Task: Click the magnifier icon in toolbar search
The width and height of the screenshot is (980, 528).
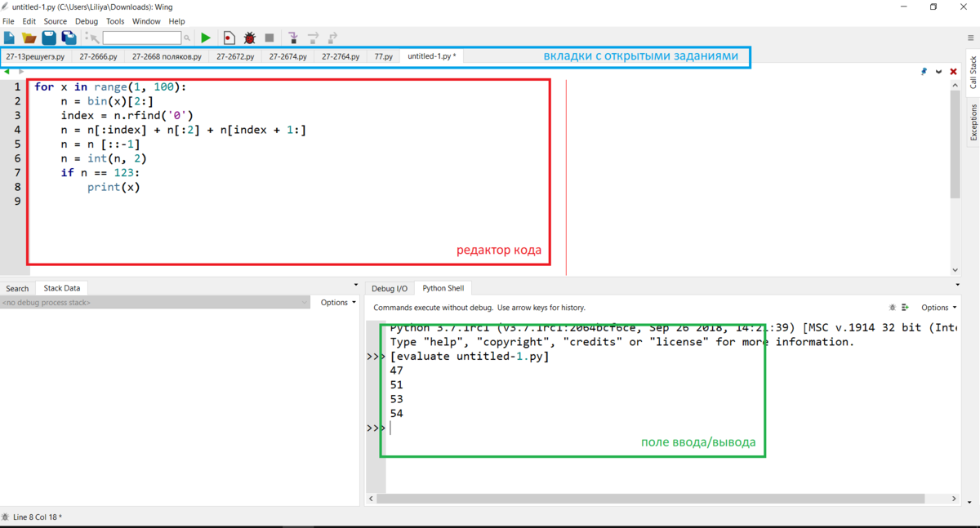Action: pos(187,38)
